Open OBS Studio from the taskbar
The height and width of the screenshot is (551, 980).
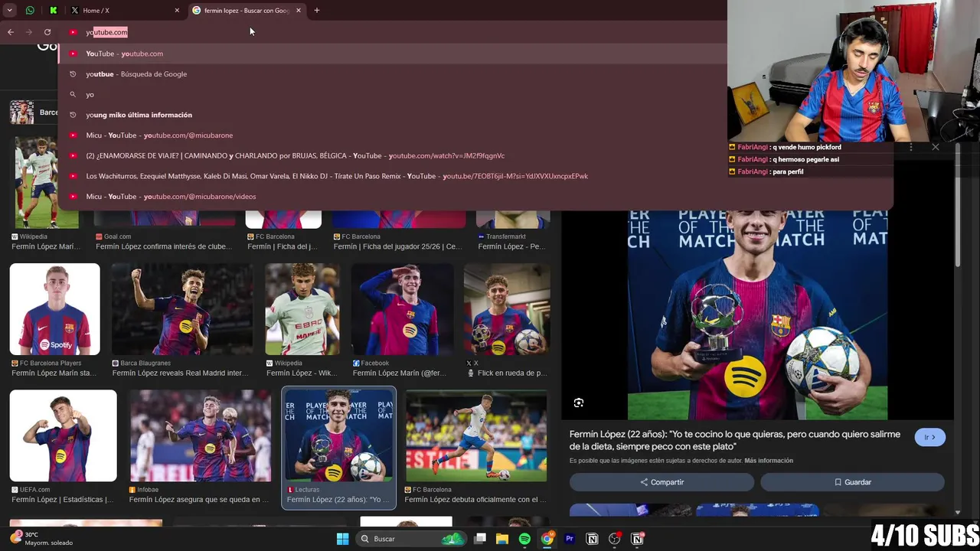pyautogui.click(x=614, y=539)
